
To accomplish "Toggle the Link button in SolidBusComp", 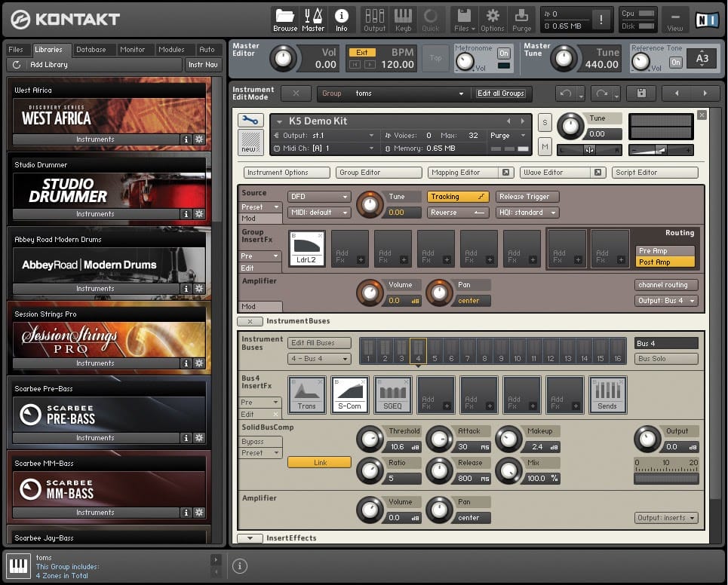I will coord(319,462).
